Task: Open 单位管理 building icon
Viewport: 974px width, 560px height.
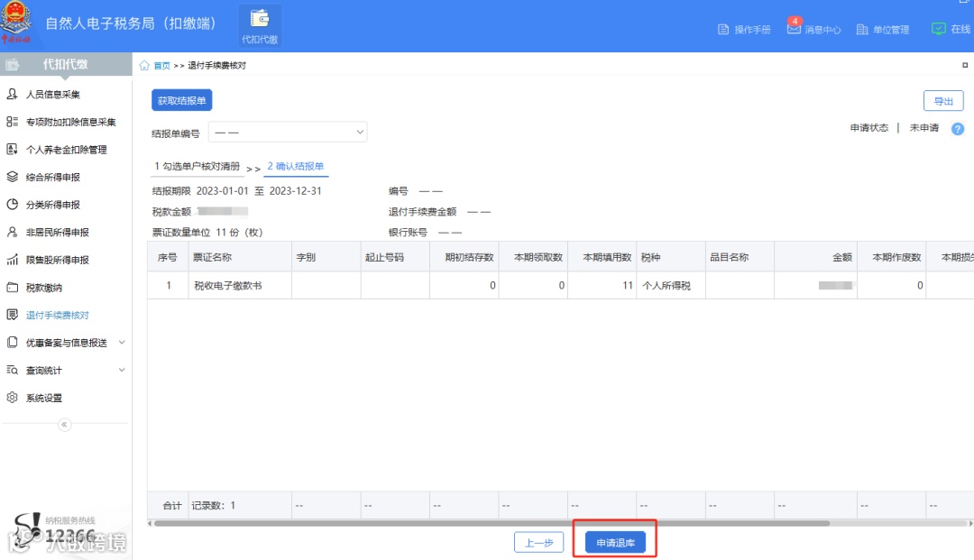Action: 862,29
